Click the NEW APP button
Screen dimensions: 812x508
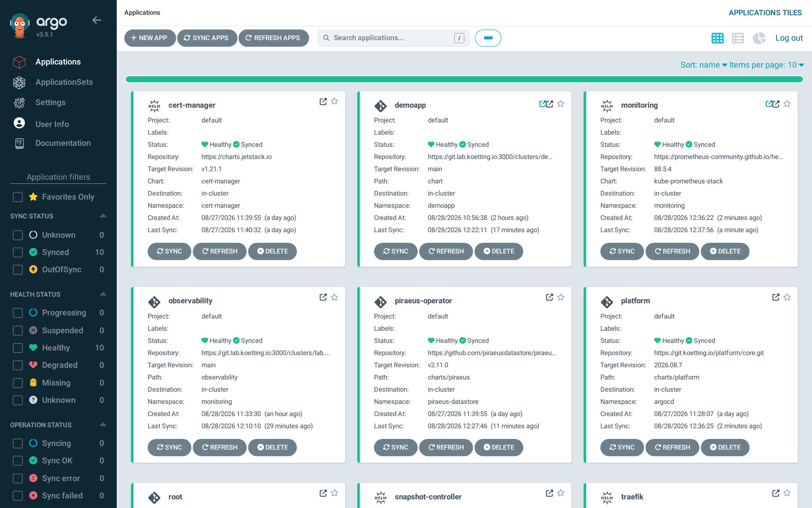[x=150, y=38]
